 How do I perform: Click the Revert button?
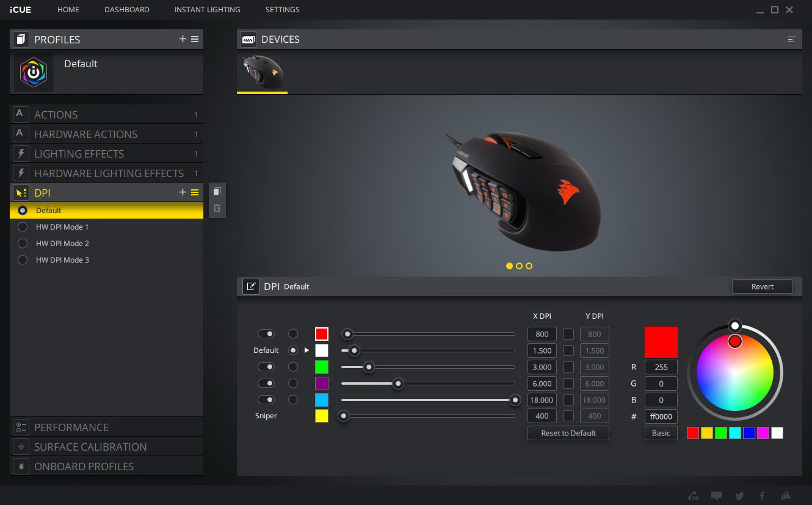[763, 286]
